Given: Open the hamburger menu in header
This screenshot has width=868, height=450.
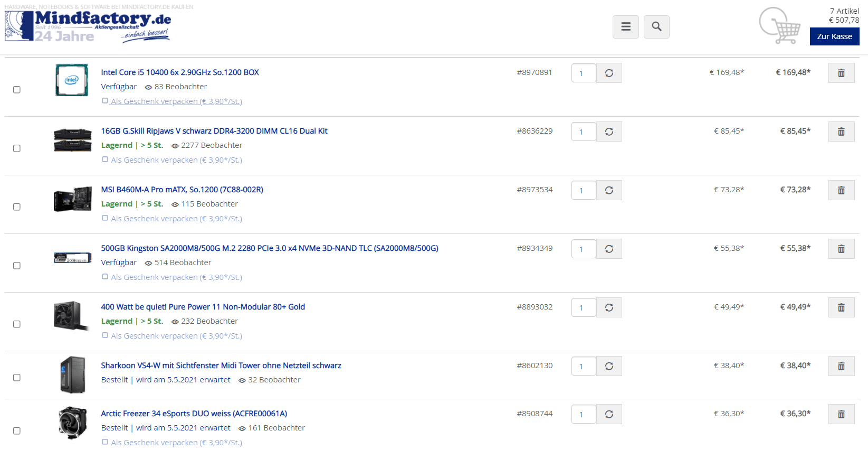Looking at the screenshot, I should click(x=626, y=27).
